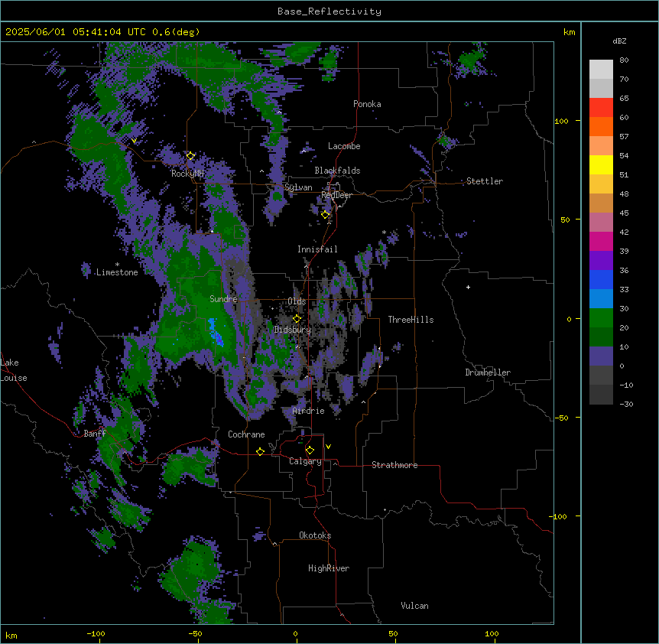Image resolution: width=659 pixels, height=644 pixels.
Task: Click the Lacombe city label
Action: pos(344,146)
